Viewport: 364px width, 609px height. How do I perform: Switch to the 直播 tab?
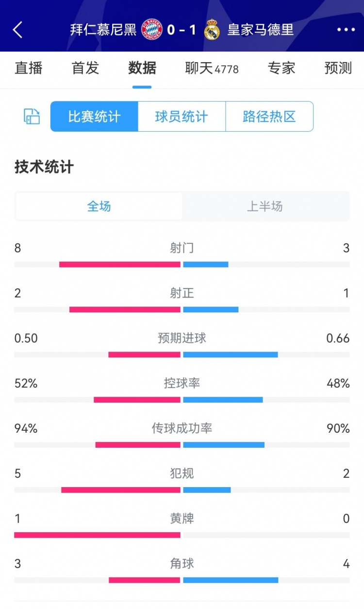coord(29,68)
